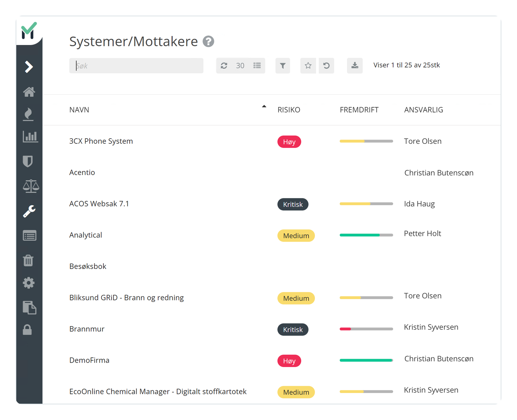This screenshot has height=420, width=517.
Task: Click the star favorites button
Action: tap(308, 66)
